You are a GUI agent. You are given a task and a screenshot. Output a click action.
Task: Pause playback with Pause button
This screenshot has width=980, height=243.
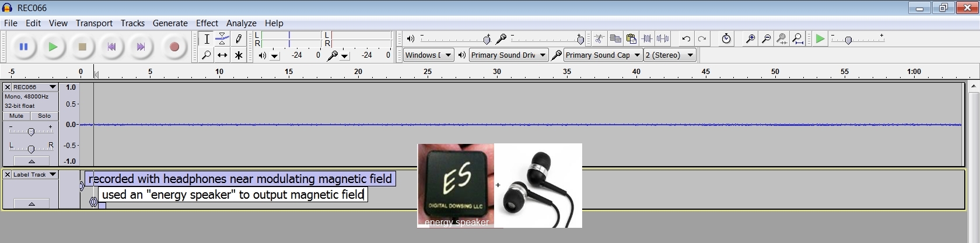click(24, 47)
